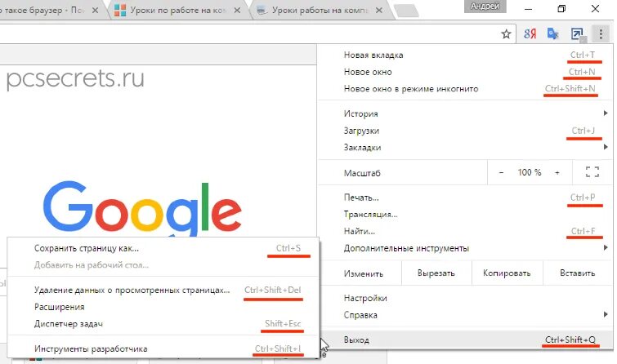
Task: Decrease zoom with the minus button
Action: [501, 172]
